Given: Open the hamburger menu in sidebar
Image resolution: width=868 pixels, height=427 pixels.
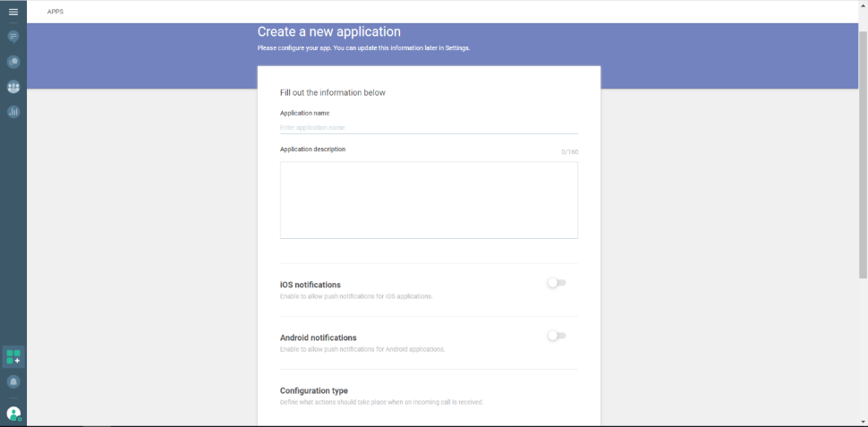Looking at the screenshot, I should [x=13, y=12].
